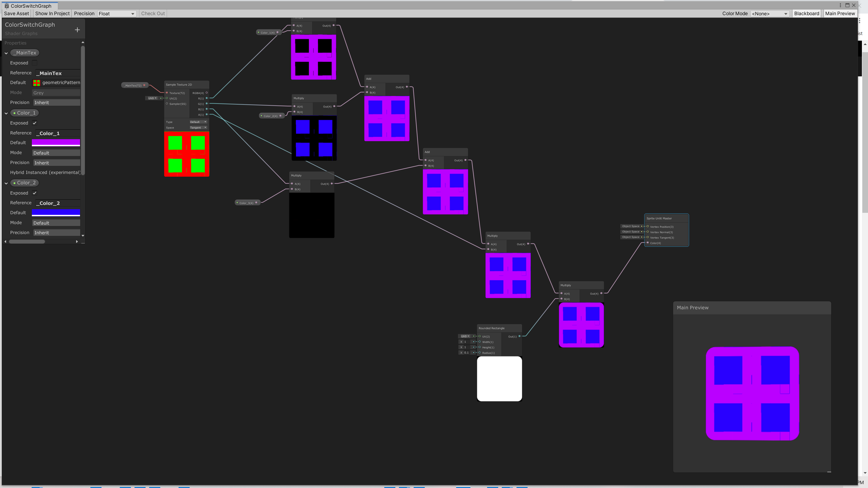Click the Out(4) port of Sprite Multiply node
Viewport: 868px width, 488px height.
(601, 293)
